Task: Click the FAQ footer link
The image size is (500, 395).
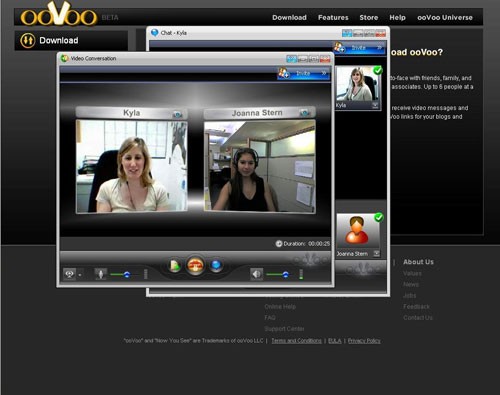Action: click(x=270, y=318)
